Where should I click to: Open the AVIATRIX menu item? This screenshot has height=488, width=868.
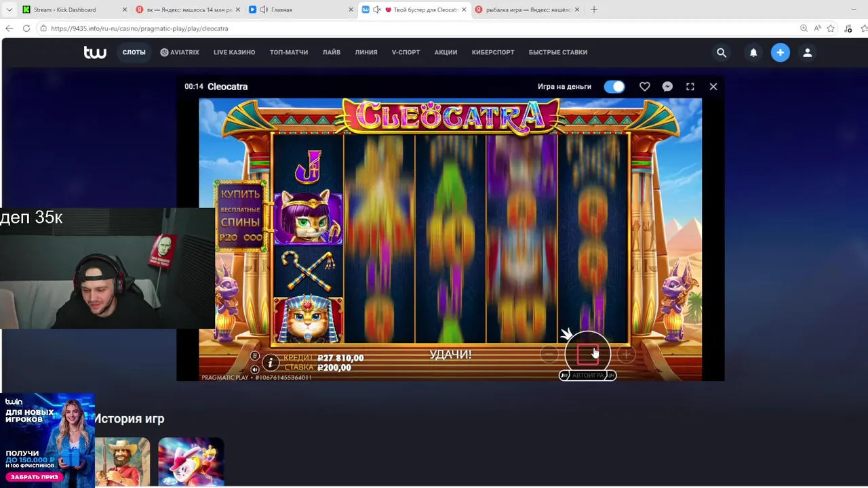[x=180, y=52]
